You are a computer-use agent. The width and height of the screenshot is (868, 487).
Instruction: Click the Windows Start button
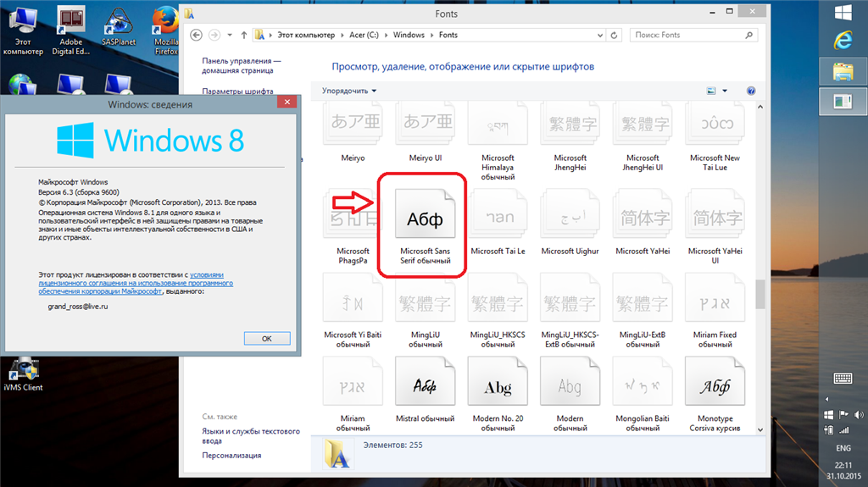tap(843, 12)
